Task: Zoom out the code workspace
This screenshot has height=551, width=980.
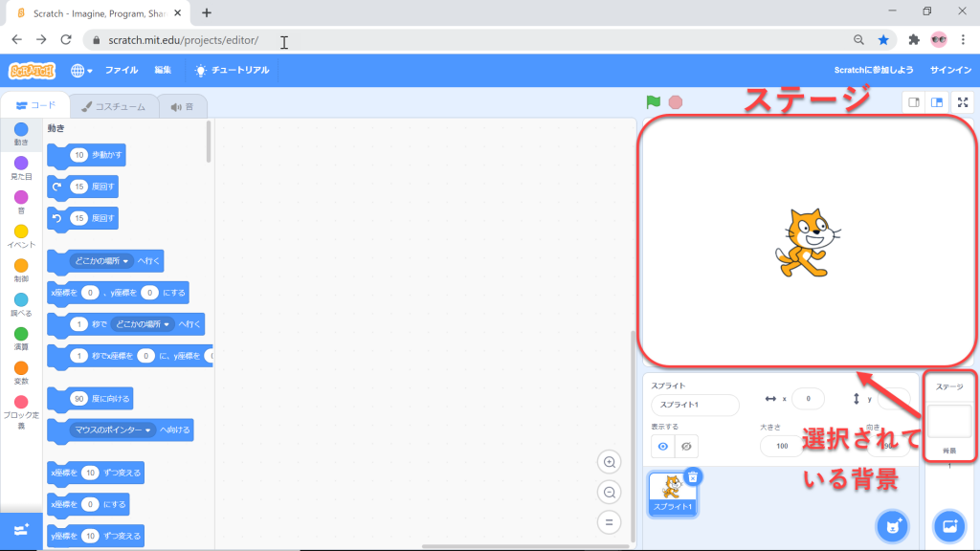Action: coord(609,493)
